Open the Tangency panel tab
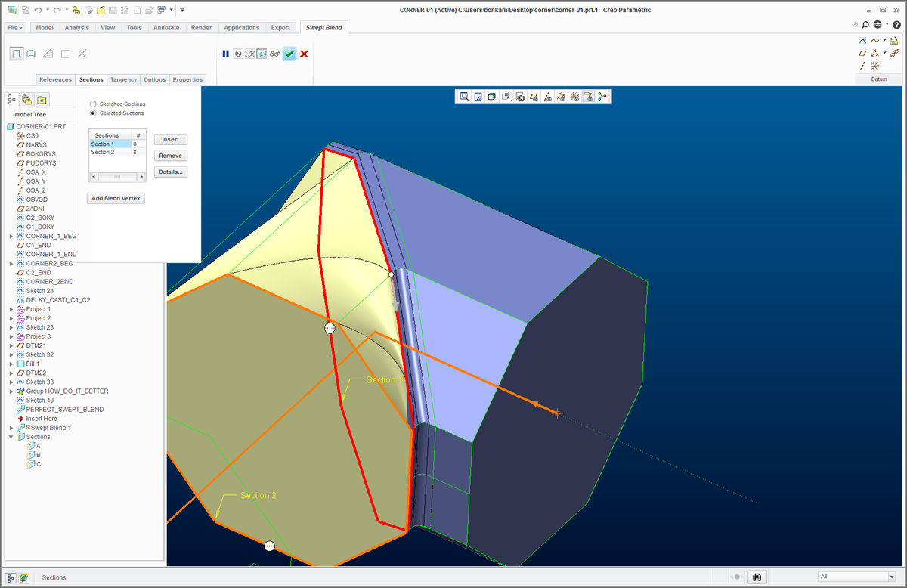Screen dimensions: 907x588 123,79
